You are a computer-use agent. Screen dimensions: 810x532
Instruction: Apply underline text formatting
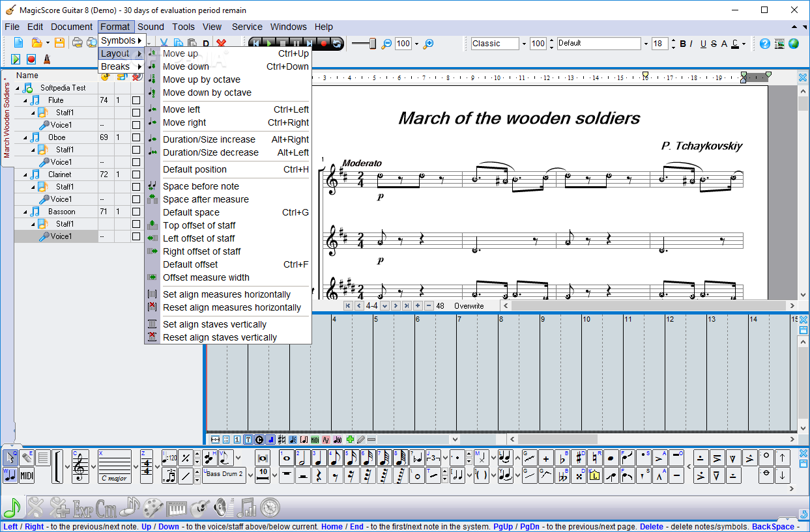tap(703, 44)
